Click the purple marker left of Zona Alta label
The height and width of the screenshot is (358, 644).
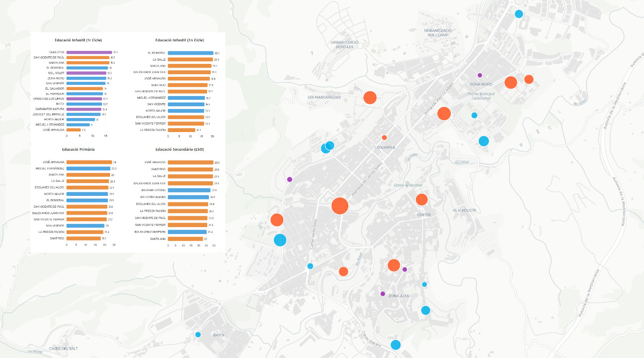(x=383, y=294)
